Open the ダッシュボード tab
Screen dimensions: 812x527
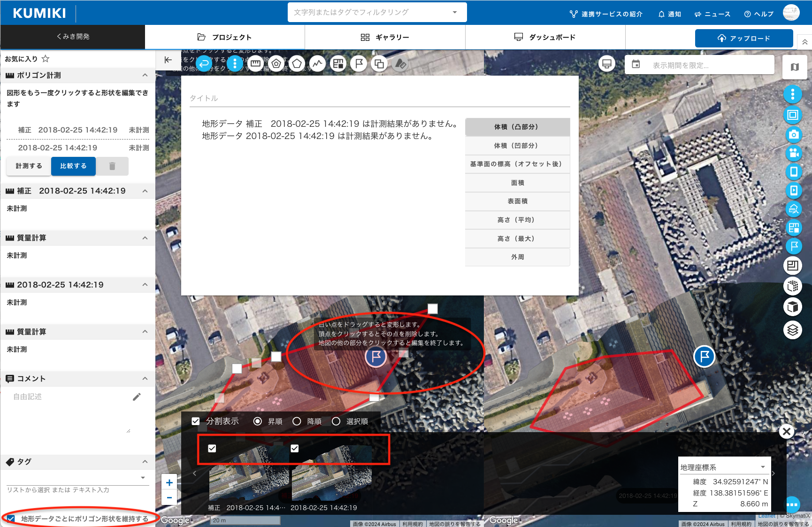[x=545, y=37]
